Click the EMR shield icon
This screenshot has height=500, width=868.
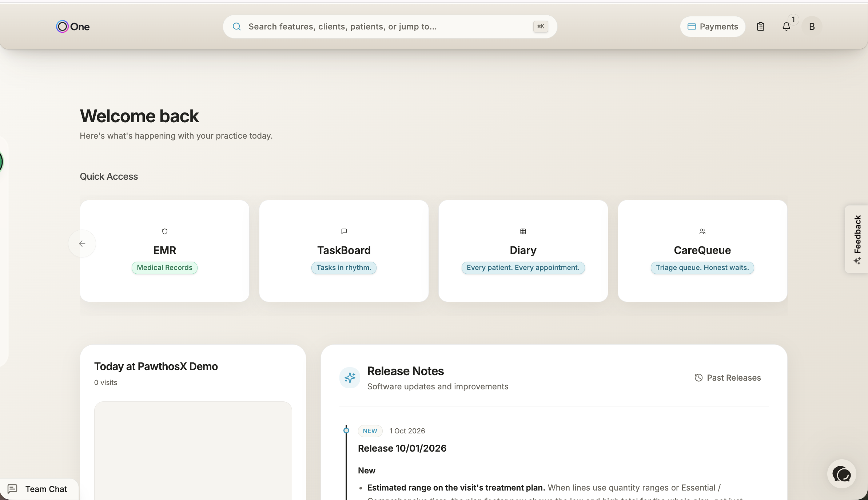click(165, 231)
